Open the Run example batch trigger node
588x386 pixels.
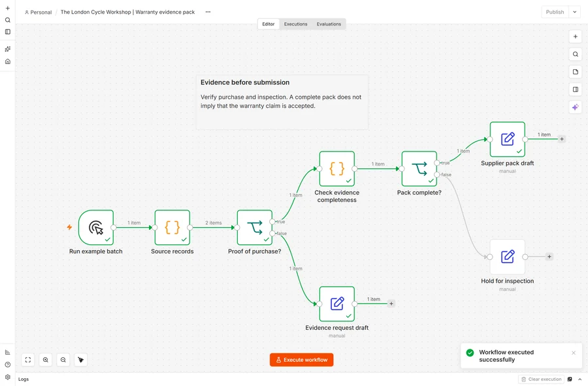[96, 227]
